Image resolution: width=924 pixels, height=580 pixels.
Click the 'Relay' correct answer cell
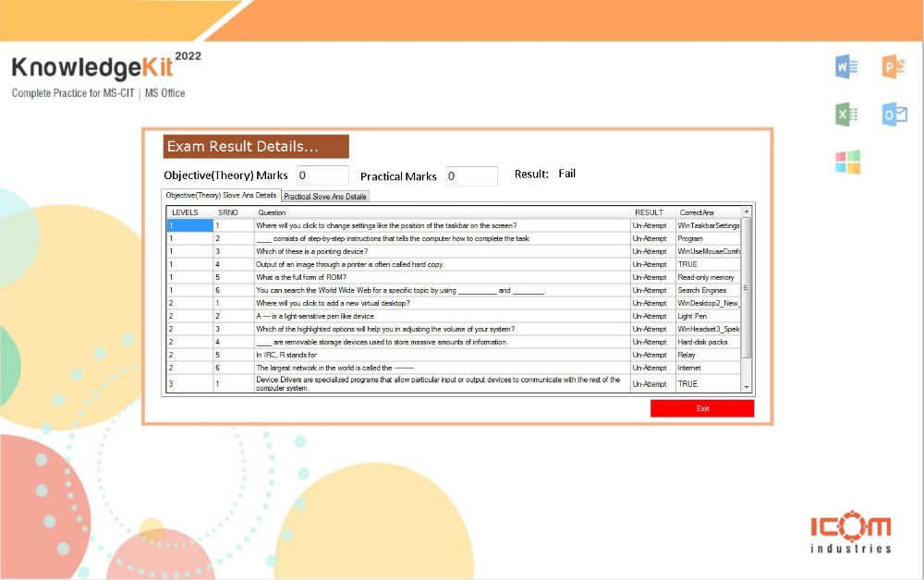(709, 355)
